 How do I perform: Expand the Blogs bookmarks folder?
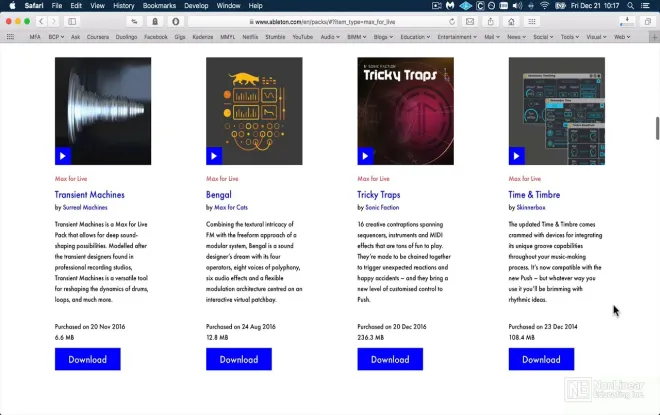[383, 37]
